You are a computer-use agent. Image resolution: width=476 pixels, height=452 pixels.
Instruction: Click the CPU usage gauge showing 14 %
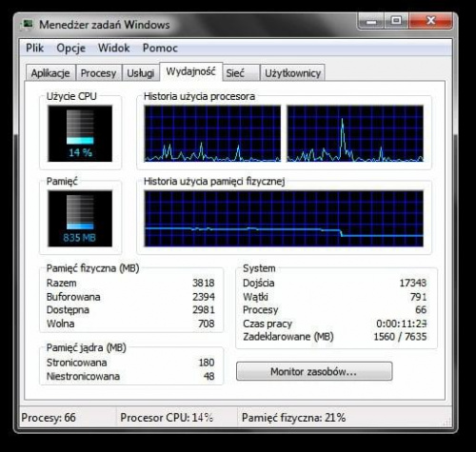pyautogui.click(x=80, y=133)
